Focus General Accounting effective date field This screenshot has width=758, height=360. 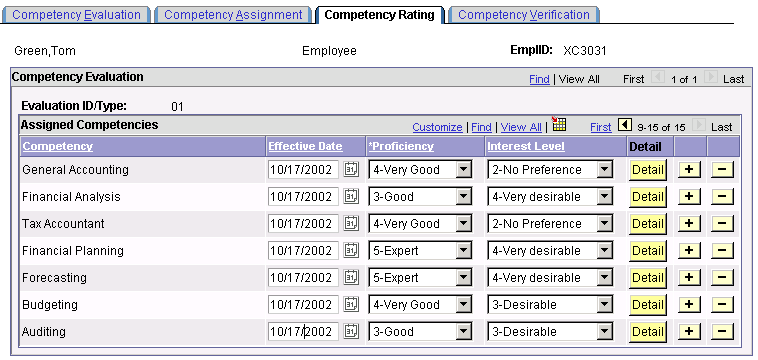(x=303, y=170)
